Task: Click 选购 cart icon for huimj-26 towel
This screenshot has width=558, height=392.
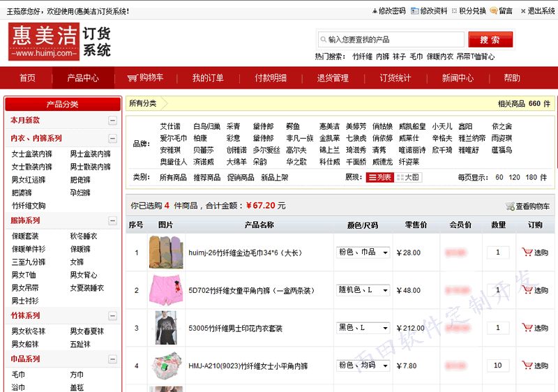Action: click(527, 252)
